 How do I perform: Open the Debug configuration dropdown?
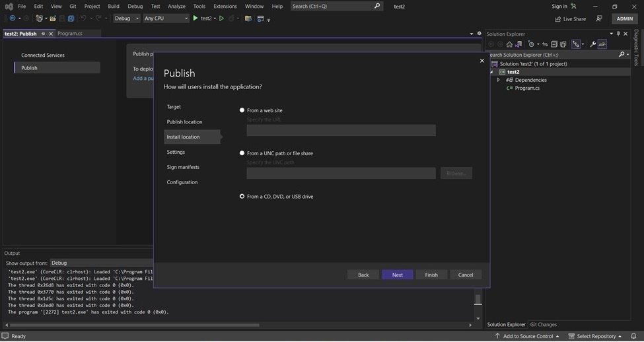click(127, 18)
